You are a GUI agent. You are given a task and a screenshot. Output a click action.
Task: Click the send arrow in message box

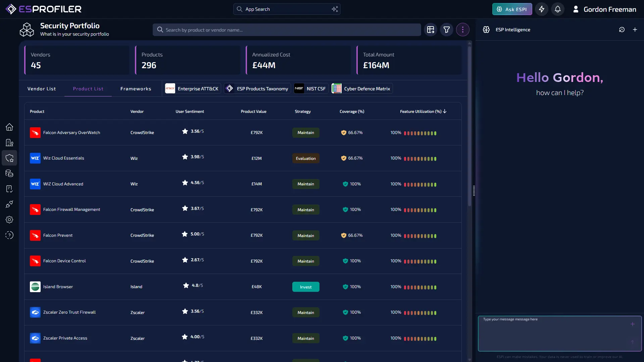(x=633, y=342)
